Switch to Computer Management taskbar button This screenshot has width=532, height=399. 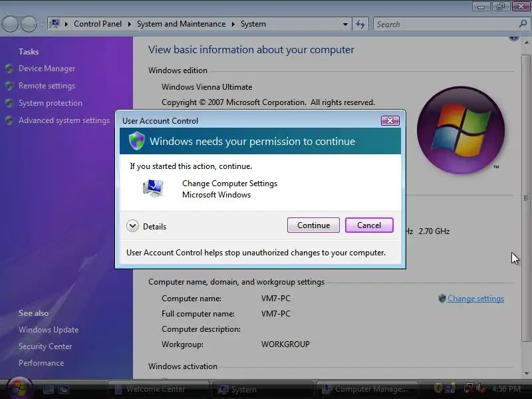(x=368, y=389)
